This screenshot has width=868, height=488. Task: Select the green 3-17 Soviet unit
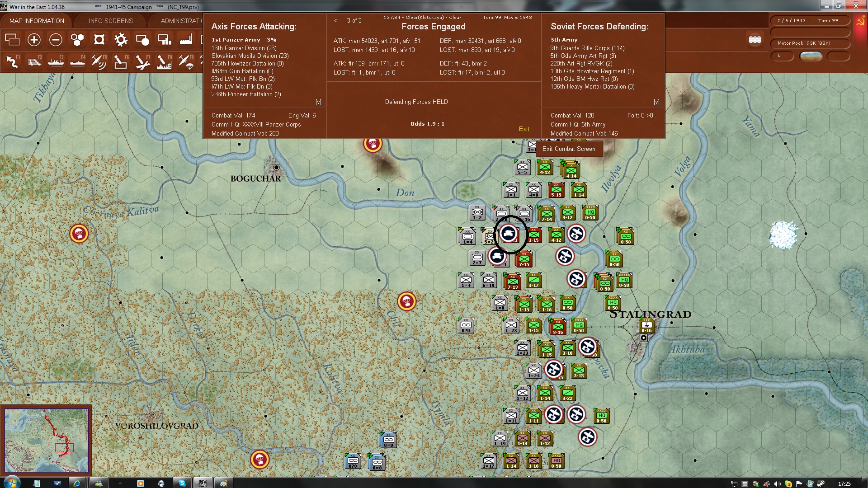533,280
